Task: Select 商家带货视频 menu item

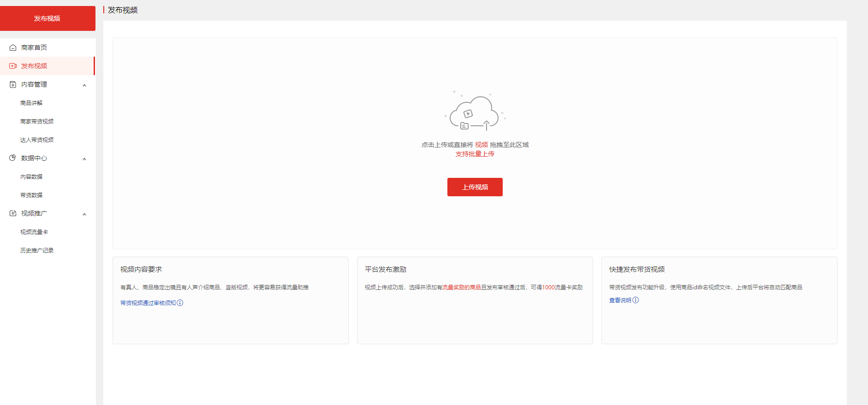Action: pos(37,121)
